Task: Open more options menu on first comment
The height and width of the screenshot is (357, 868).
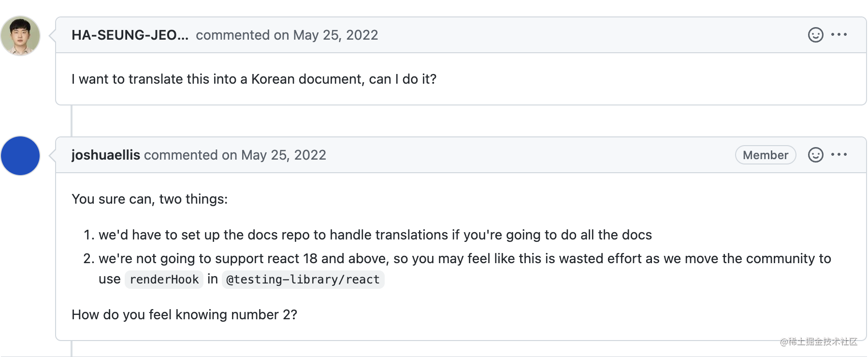Action: [839, 34]
